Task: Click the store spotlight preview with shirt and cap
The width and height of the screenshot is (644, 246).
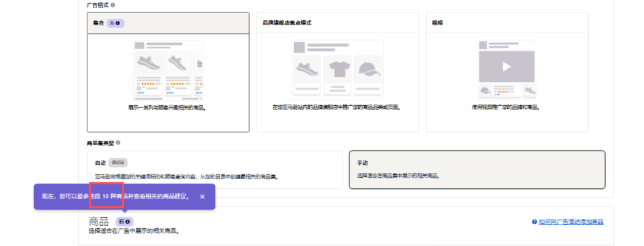Action: click(x=338, y=70)
